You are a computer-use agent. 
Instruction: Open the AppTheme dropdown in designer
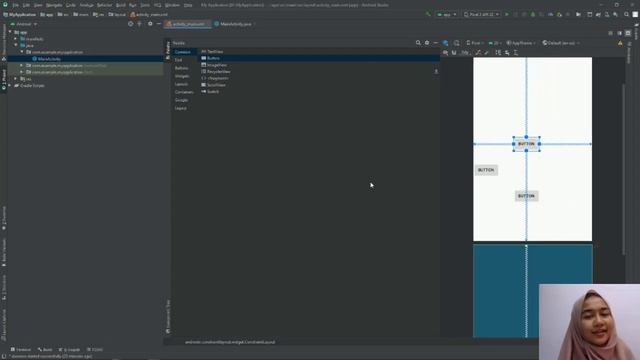coord(521,43)
